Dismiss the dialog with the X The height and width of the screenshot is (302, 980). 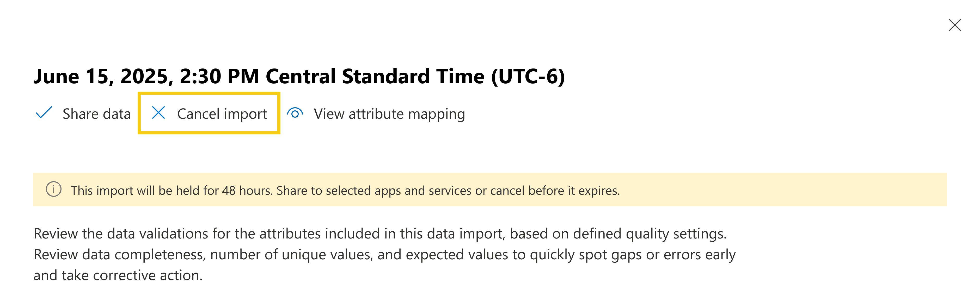coord(955,25)
